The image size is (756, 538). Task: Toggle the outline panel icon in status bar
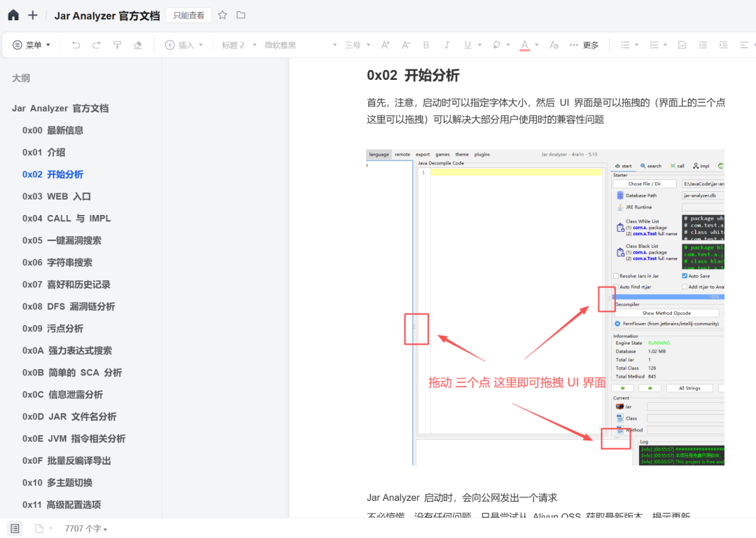click(15, 528)
